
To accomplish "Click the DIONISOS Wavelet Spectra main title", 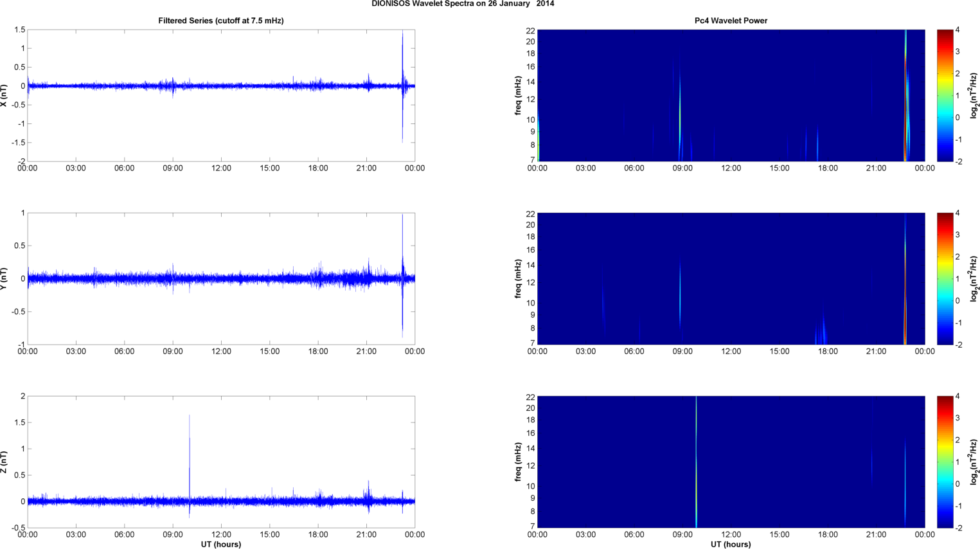I will 463,4.
